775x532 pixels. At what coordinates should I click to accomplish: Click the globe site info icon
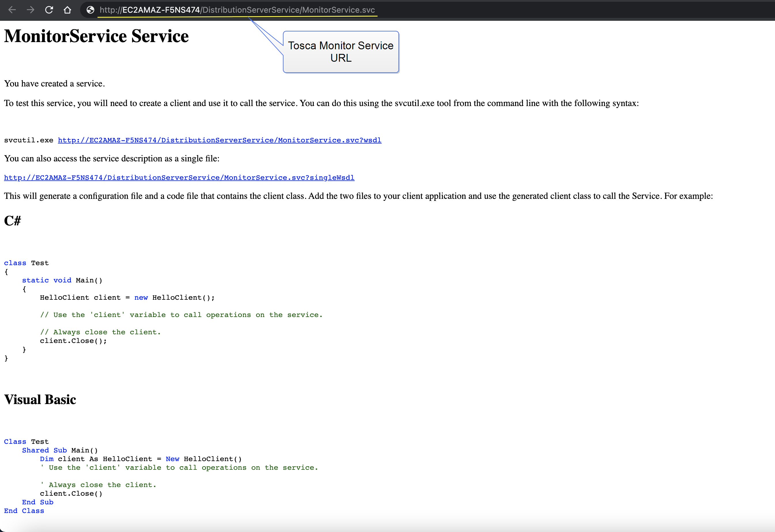tap(90, 10)
